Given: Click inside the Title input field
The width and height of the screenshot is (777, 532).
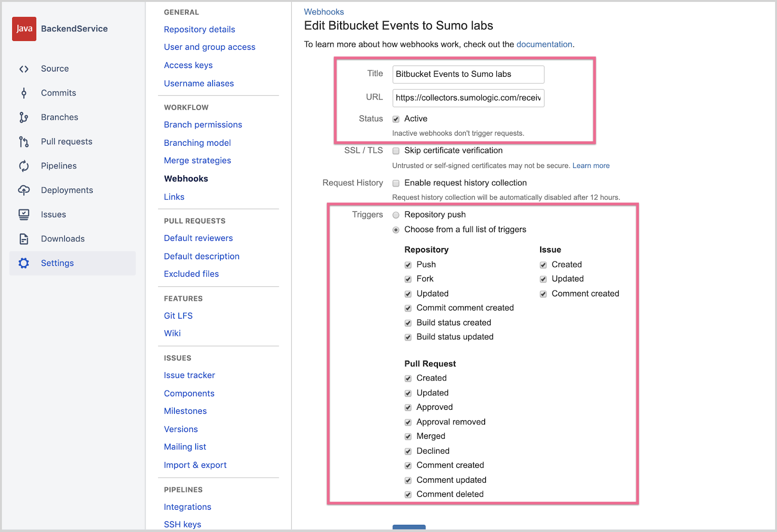Looking at the screenshot, I should click(468, 74).
